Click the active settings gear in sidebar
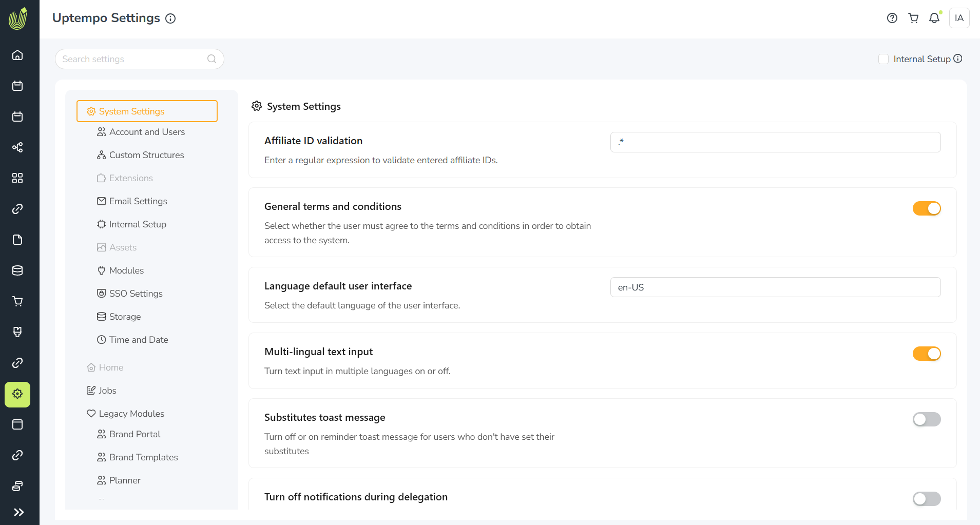 (17, 394)
